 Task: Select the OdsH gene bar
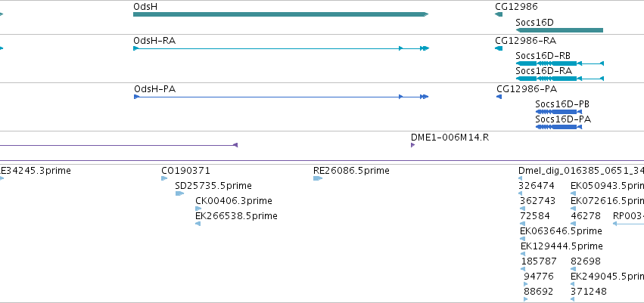[281, 14]
